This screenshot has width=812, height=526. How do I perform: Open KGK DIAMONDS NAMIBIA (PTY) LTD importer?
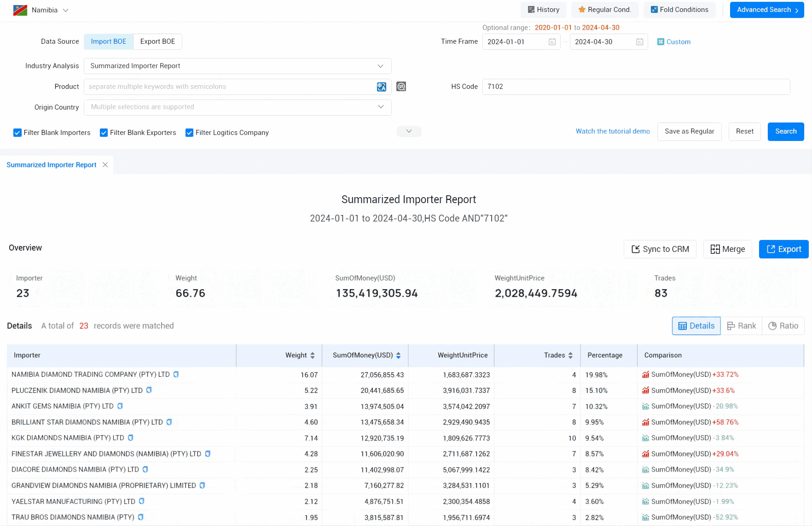click(x=68, y=438)
